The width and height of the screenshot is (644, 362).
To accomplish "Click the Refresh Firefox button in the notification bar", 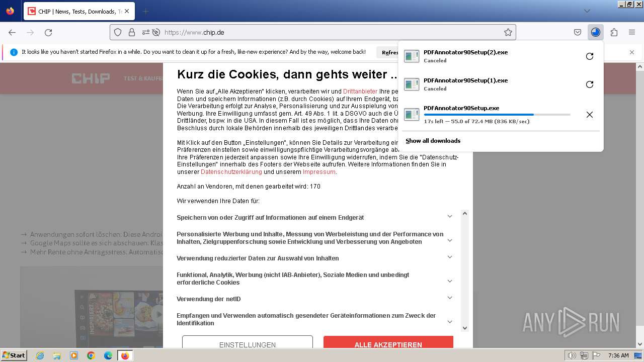I will [387, 52].
